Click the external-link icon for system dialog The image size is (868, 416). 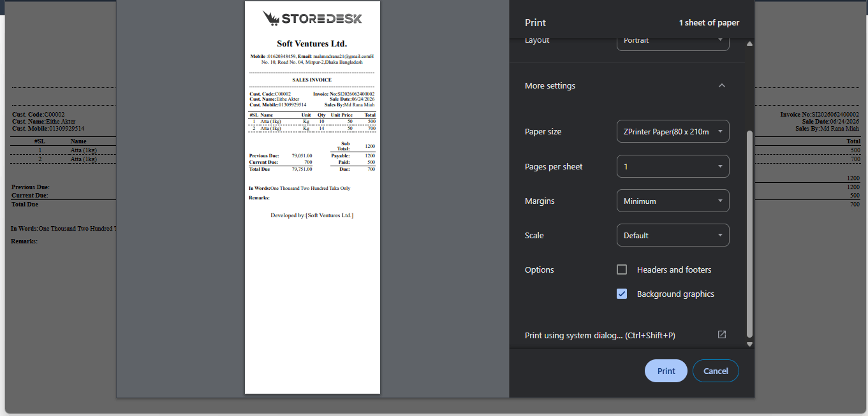pyautogui.click(x=722, y=334)
